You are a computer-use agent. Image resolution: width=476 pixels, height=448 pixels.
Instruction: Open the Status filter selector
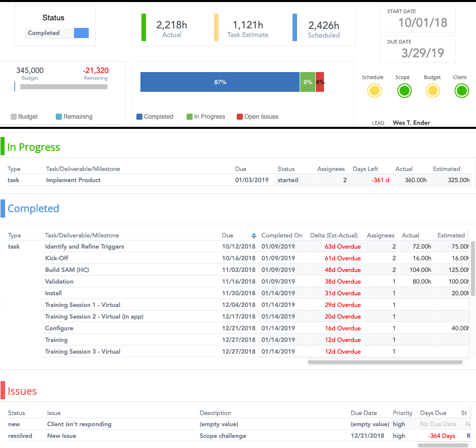49,32
